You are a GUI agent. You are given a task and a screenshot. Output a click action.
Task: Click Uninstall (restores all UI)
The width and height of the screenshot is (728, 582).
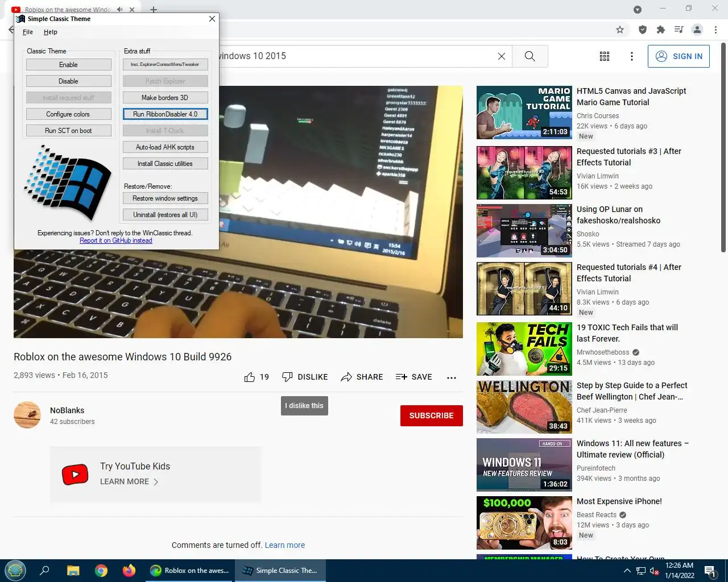pyautogui.click(x=165, y=215)
